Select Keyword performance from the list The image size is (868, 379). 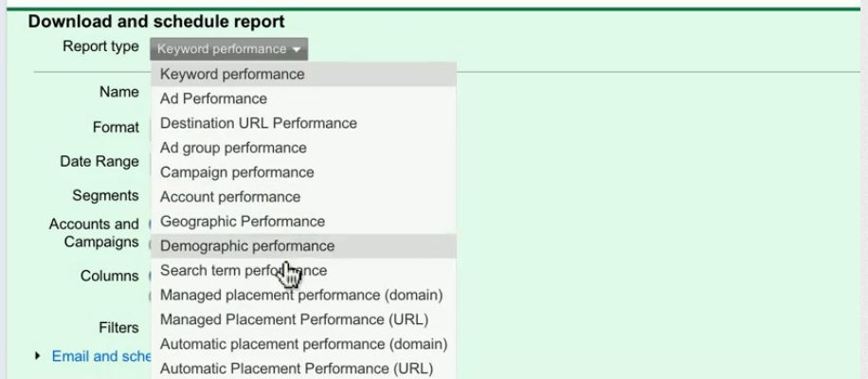[x=303, y=74]
